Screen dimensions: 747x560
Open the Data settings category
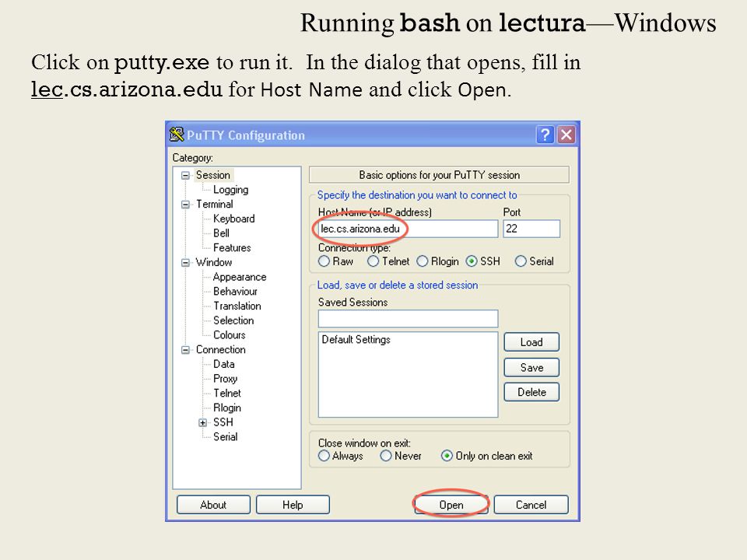pos(224,364)
